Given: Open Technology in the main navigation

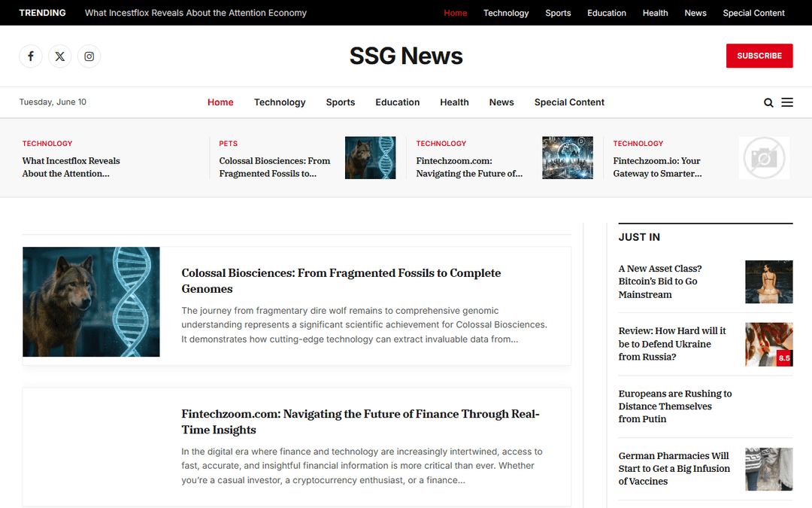Looking at the screenshot, I should pyautogui.click(x=280, y=102).
